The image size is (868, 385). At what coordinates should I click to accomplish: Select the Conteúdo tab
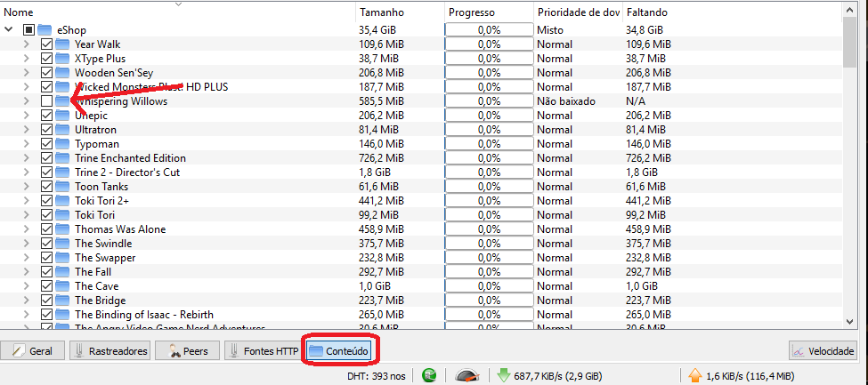338,350
